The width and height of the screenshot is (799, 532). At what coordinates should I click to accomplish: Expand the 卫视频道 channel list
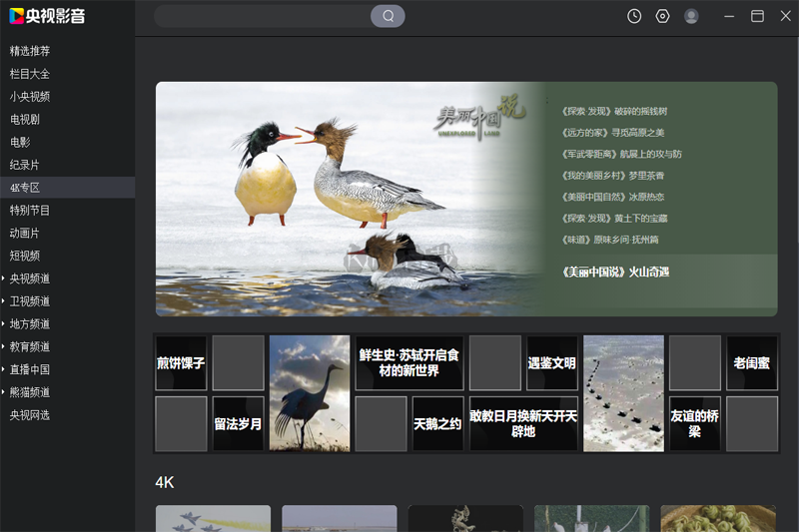coord(4,301)
